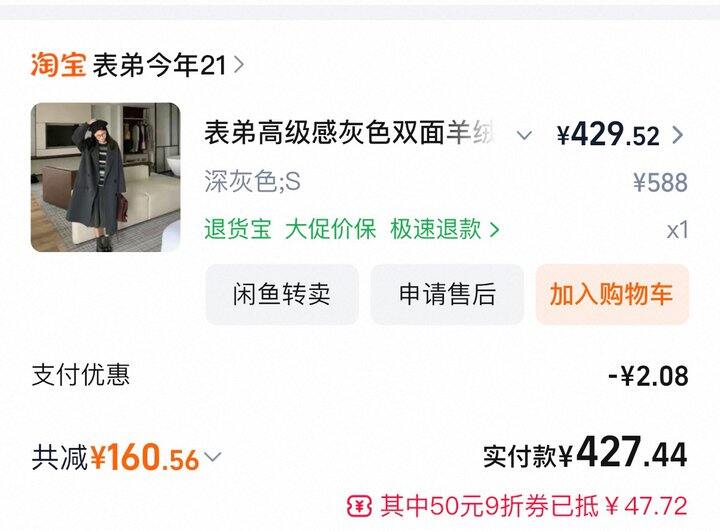Open the 表弟今年21 shop page
Screen dimensions: 720x531
point(159,65)
